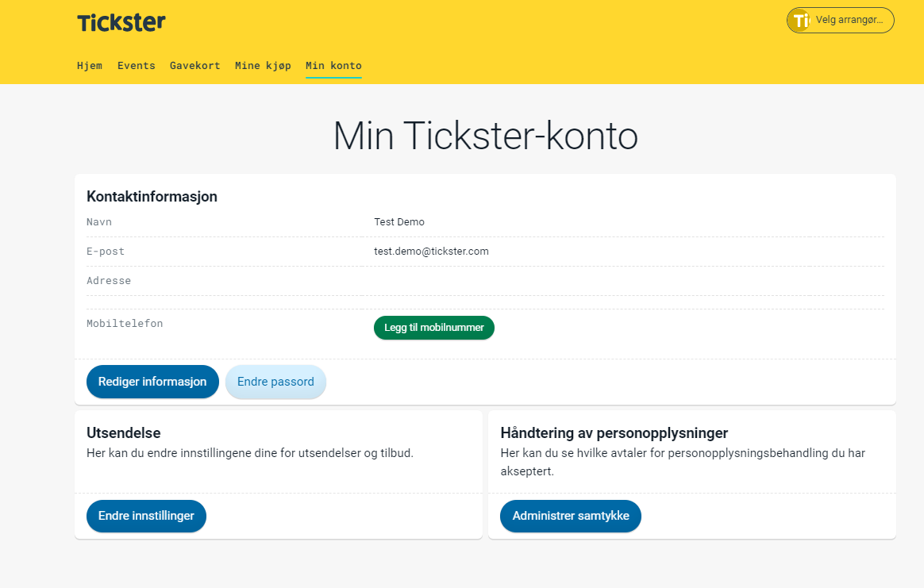
Task: Click the Administrer samtykke button
Action: tap(570, 516)
